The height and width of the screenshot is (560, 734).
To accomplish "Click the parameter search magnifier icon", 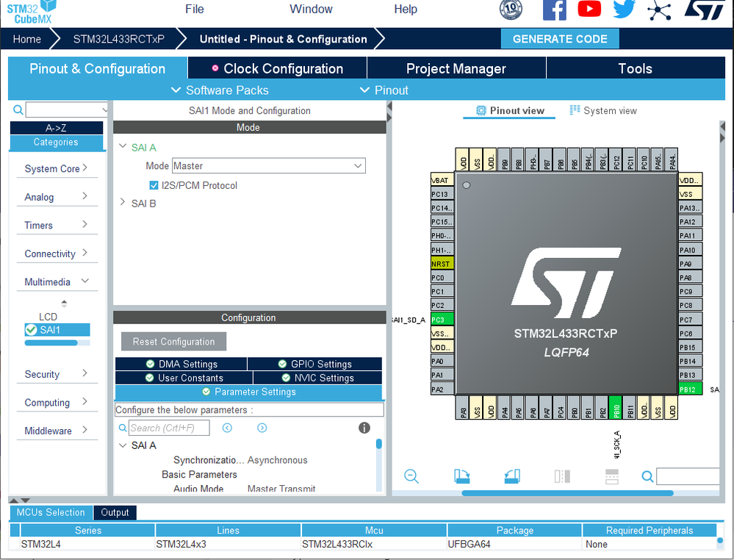I will [x=123, y=428].
